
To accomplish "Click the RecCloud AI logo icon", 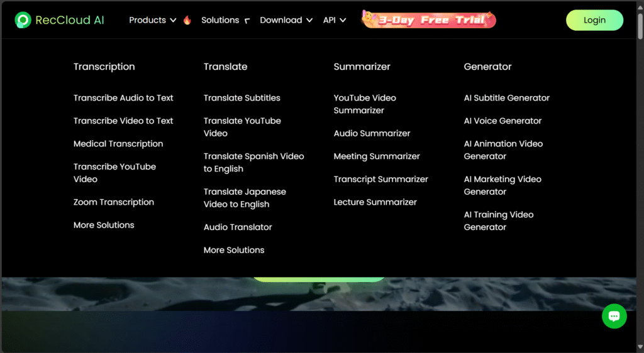I will point(23,20).
